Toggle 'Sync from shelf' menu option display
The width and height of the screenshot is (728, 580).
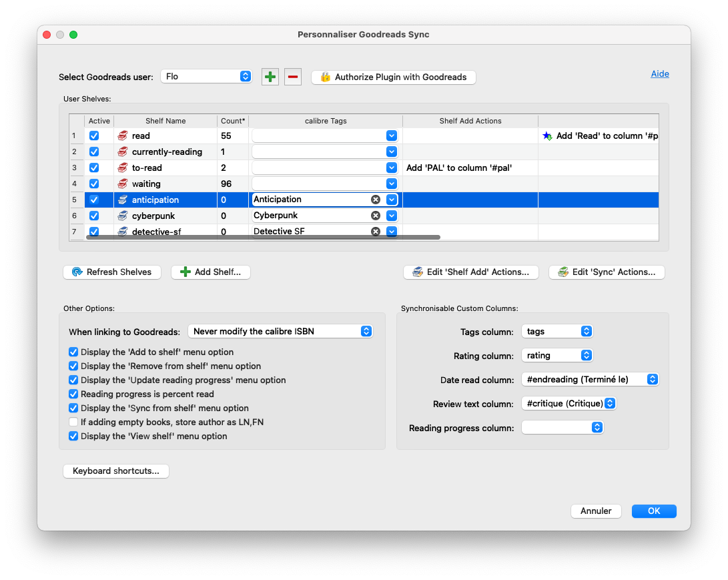[73, 408]
